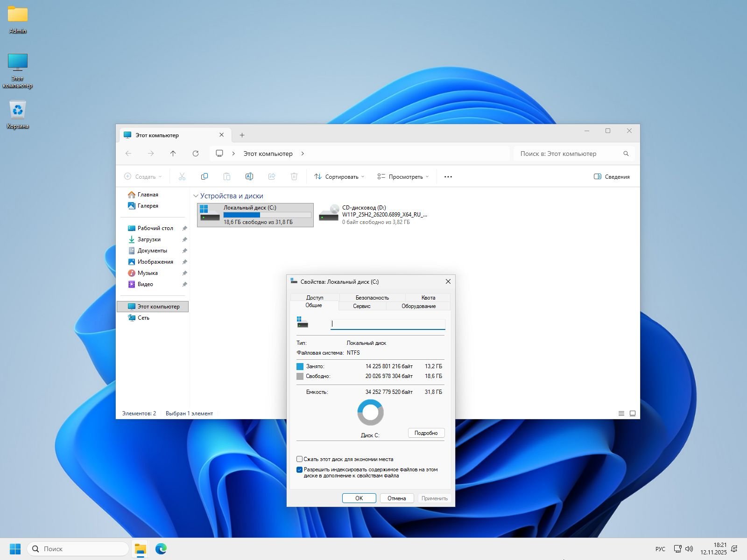
Task: Select the CD drive (D:) item
Action: 373,215
